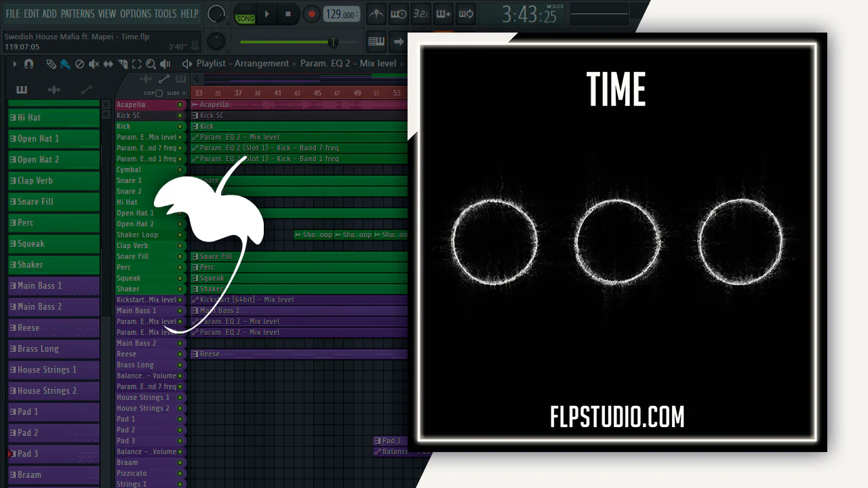Click the speaker icon before Playlist title

pos(187,64)
